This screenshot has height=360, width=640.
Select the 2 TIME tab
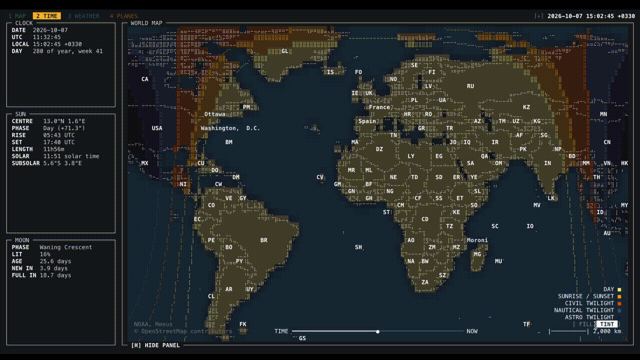pyautogui.click(x=47, y=16)
